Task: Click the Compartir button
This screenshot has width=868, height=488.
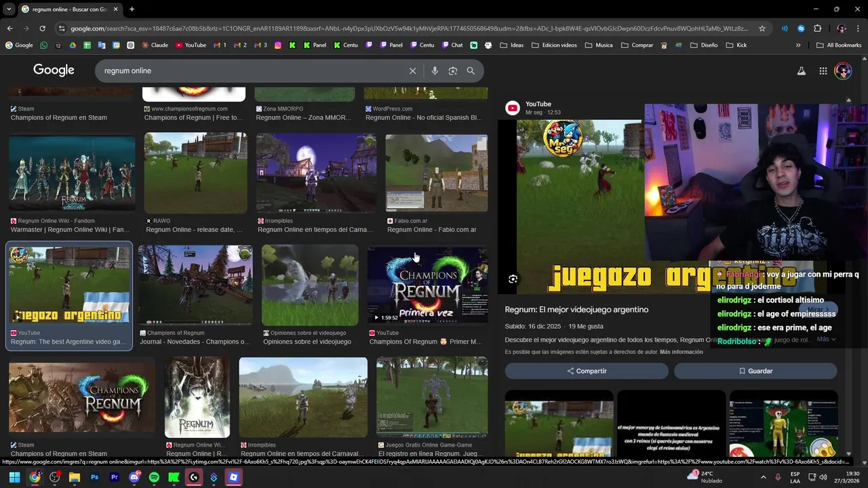Action: (x=587, y=371)
